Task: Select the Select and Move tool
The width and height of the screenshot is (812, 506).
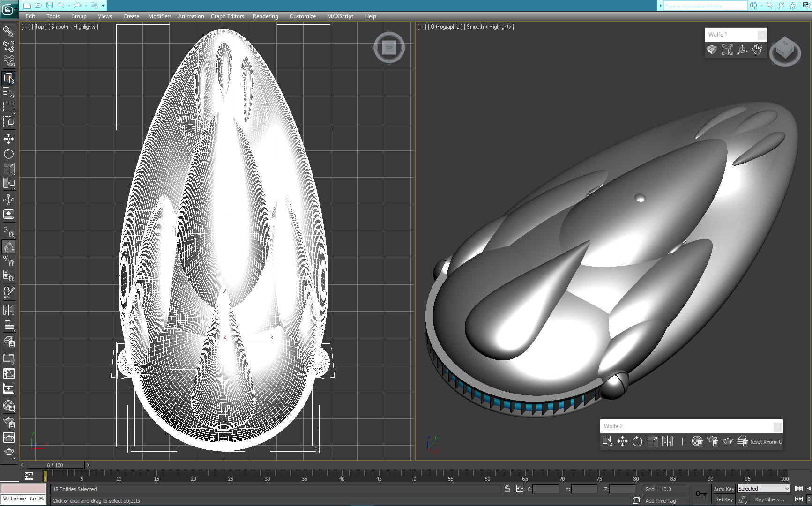Action: point(8,139)
